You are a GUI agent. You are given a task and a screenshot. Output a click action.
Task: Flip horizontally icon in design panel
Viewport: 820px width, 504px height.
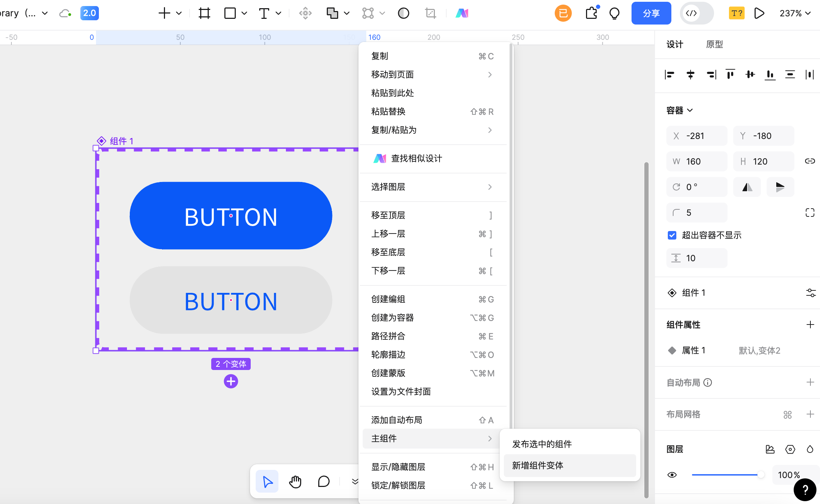pos(747,187)
